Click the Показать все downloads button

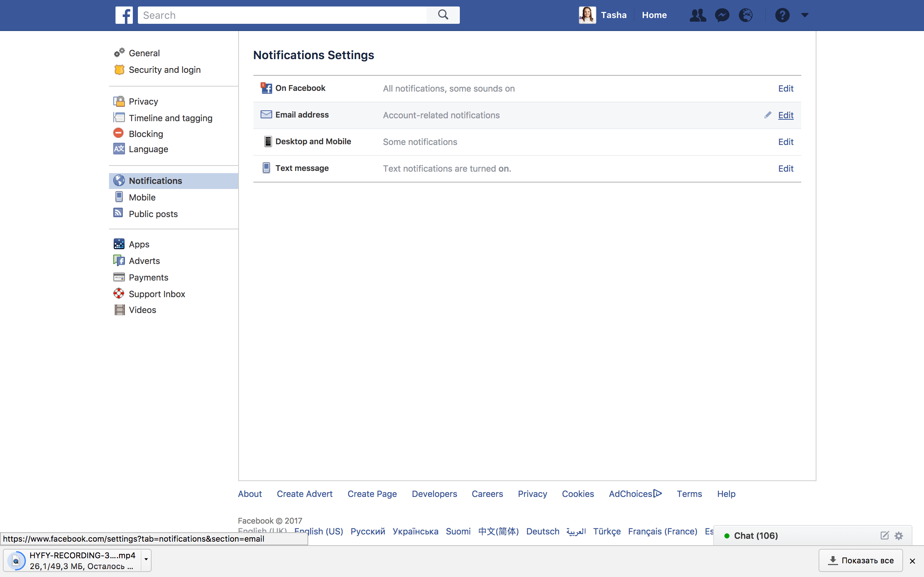[860, 560]
